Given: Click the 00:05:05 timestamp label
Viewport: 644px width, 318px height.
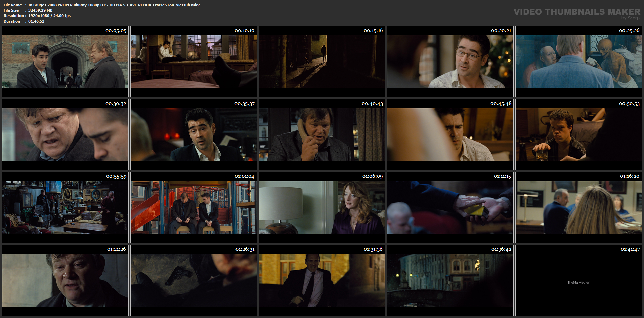Looking at the screenshot, I should (x=116, y=31).
